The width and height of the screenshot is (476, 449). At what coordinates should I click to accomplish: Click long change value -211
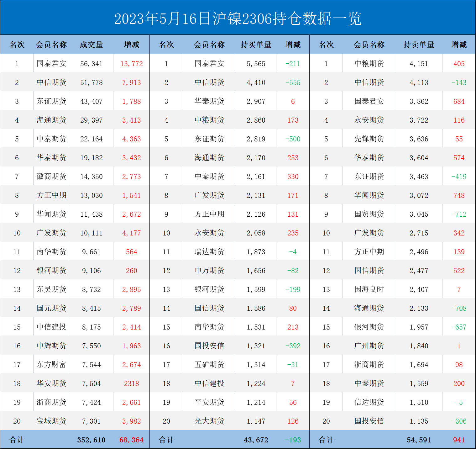(x=293, y=64)
